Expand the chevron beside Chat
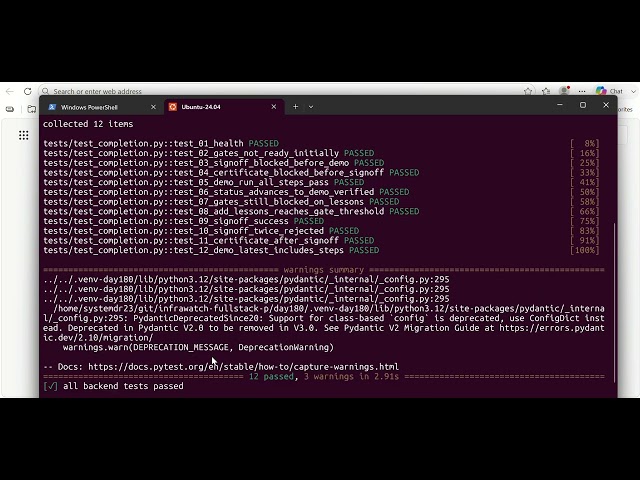 click(633, 91)
